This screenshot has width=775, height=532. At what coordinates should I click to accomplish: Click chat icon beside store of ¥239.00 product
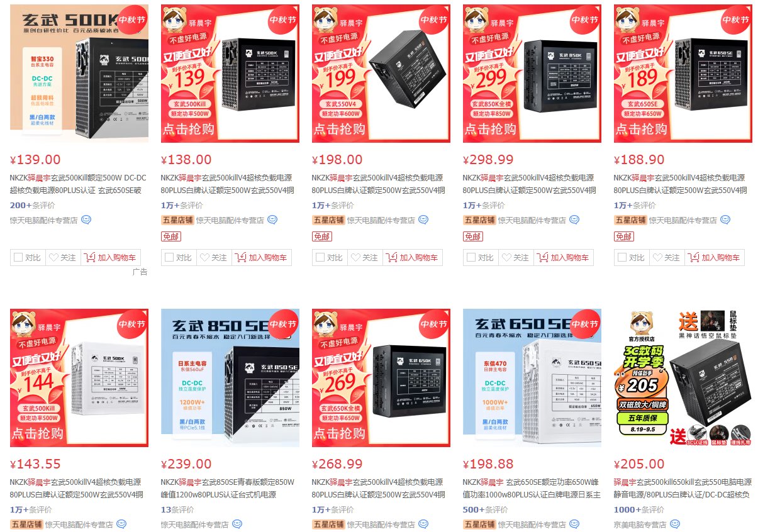pos(237,524)
